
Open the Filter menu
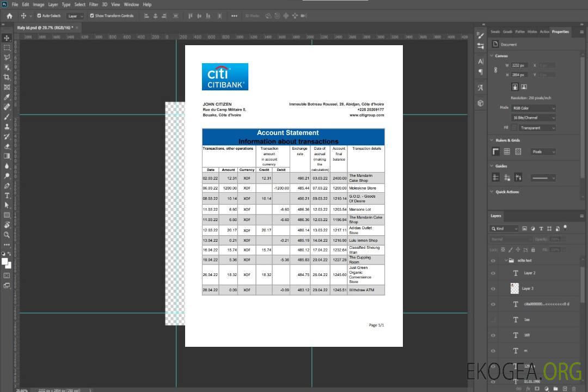(x=94, y=4)
